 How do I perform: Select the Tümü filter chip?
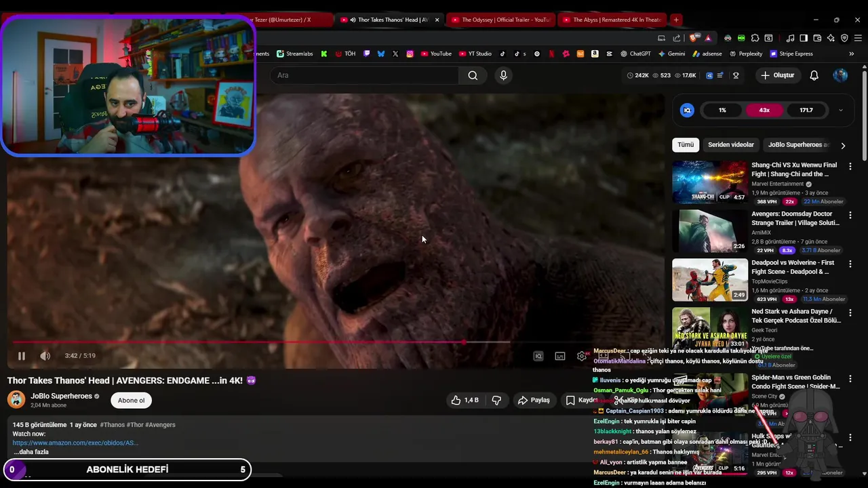coord(686,144)
